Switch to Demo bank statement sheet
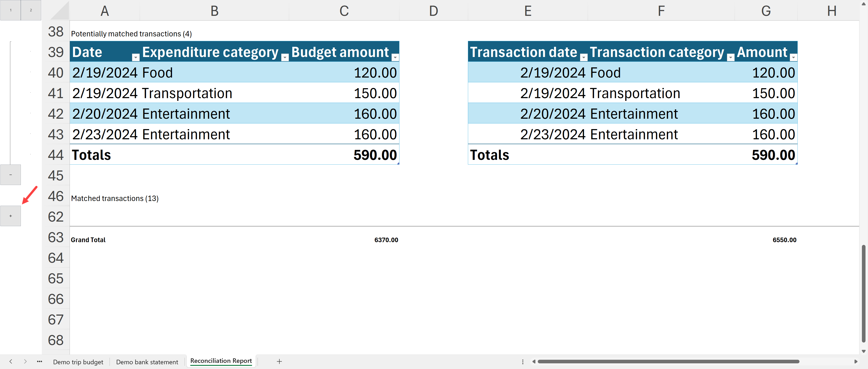The image size is (868, 369). [147, 362]
